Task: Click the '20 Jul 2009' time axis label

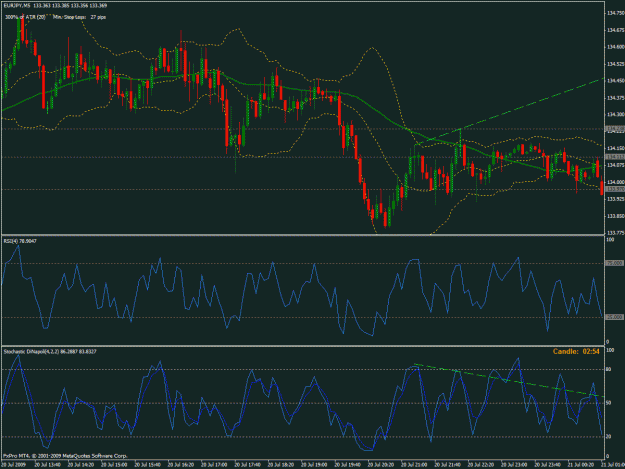Action: tap(14, 465)
